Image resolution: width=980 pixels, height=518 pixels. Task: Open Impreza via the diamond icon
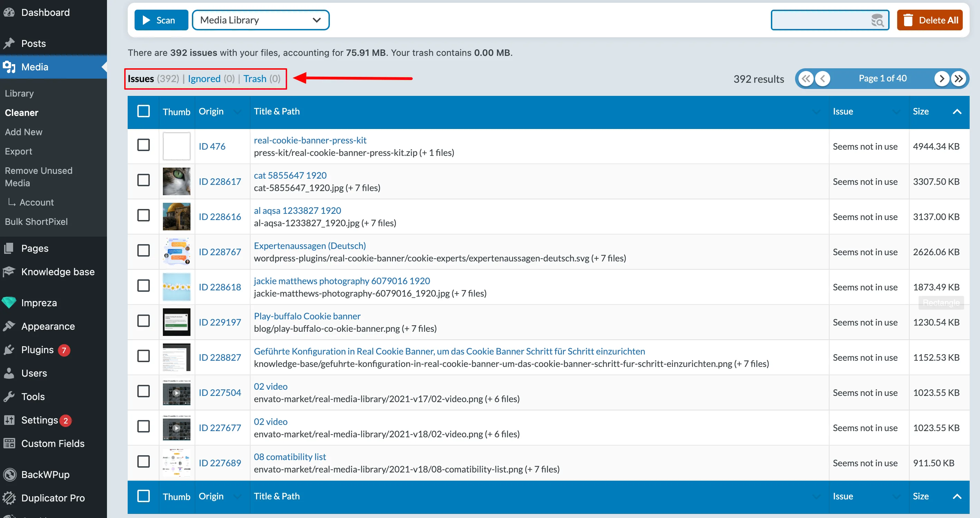tap(9, 303)
